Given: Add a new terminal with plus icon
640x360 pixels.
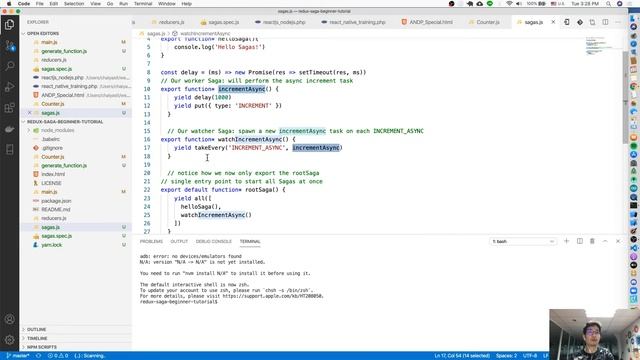Looking at the screenshot, I should coord(567,241).
